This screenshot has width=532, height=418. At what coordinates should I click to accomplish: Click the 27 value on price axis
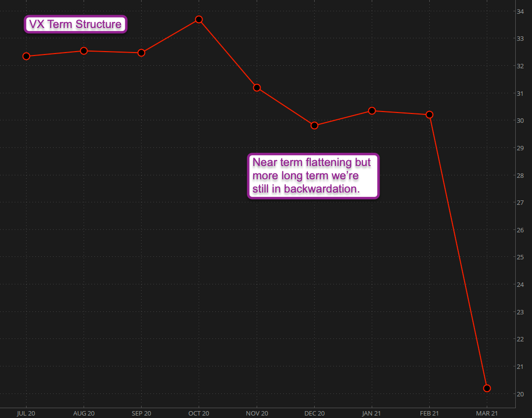(x=520, y=203)
